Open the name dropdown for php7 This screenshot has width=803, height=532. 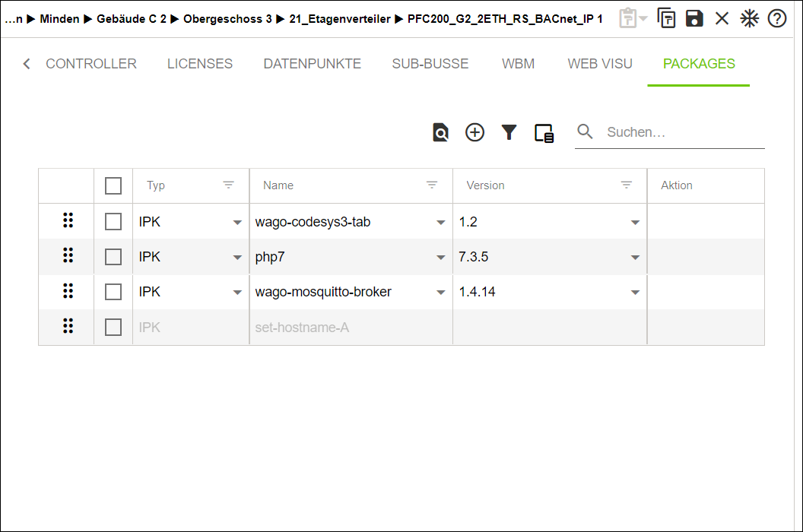click(x=440, y=258)
